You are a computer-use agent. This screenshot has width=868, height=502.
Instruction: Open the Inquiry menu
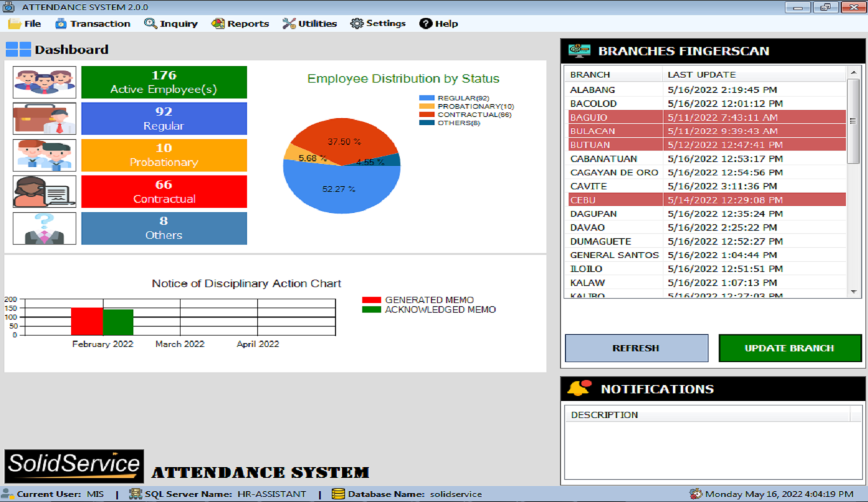pos(171,24)
